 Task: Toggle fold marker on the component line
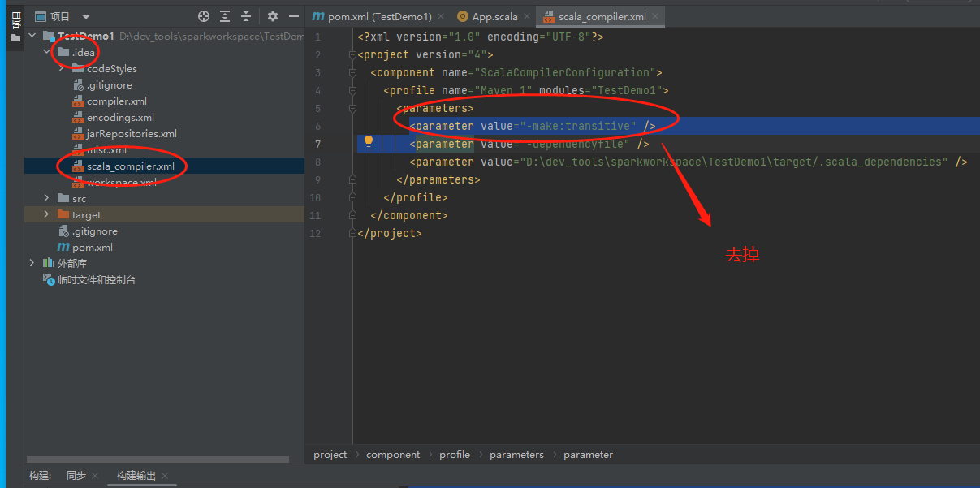point(352,72)
